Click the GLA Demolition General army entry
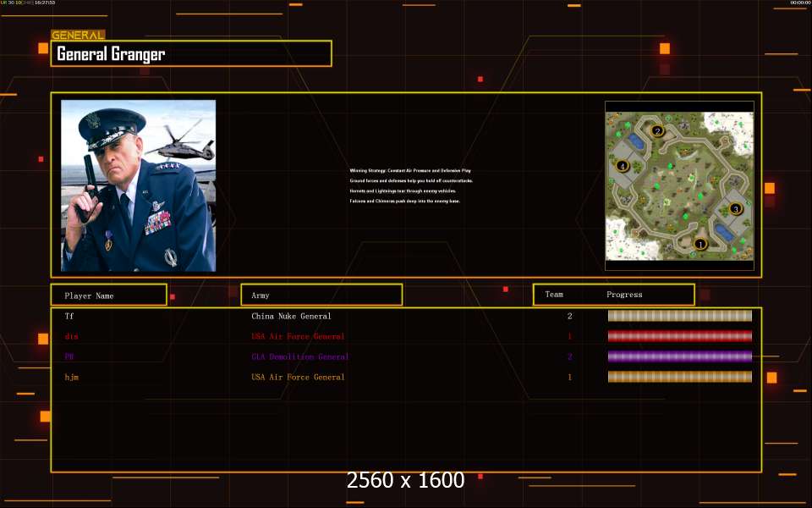The image size is (812, 508). click(x=299, y=356)
